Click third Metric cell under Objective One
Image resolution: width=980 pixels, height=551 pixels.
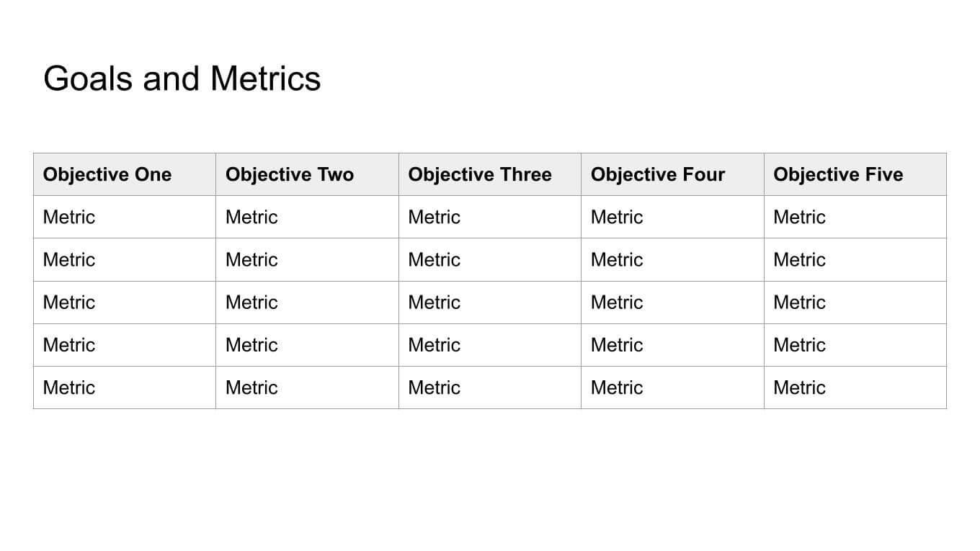(124, 303)
